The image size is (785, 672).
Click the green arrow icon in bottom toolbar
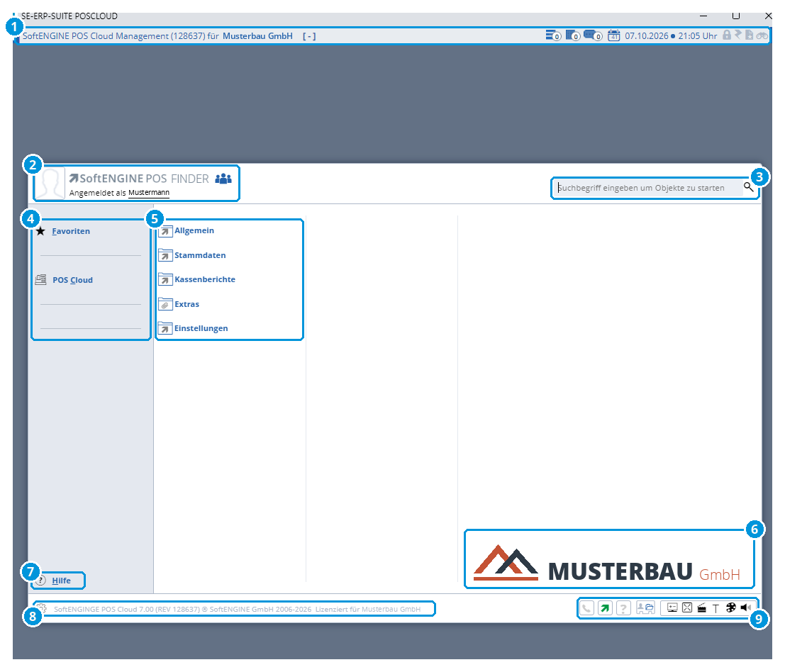[x=605, y=608]
